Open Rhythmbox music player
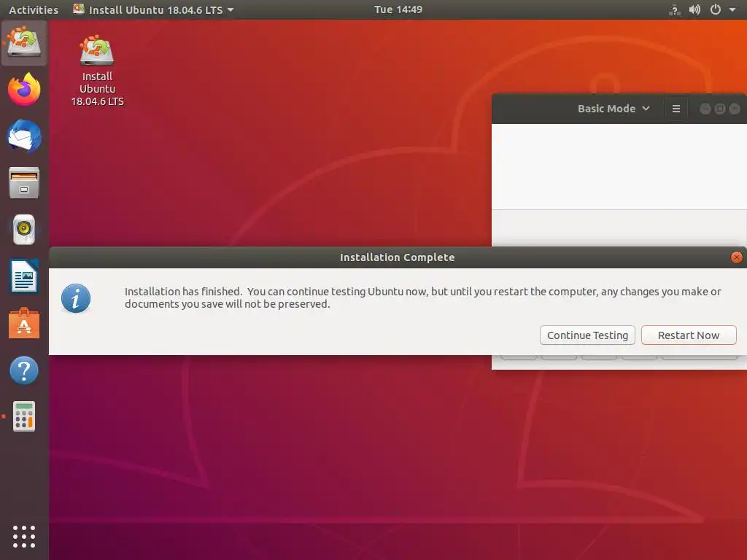The width and height of the screenshot is (747, 560). 24,230
